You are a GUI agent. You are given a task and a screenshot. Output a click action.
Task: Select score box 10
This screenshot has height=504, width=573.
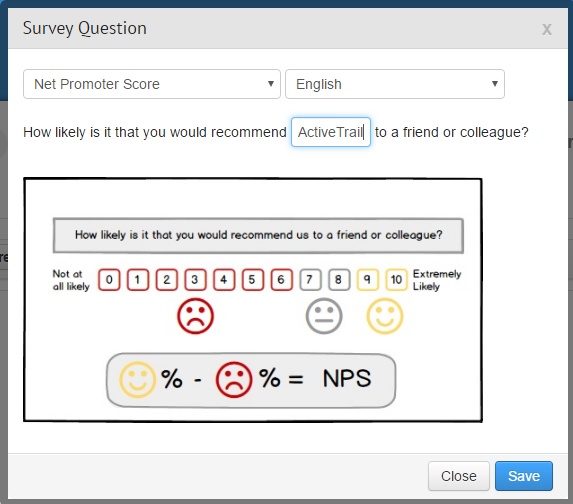click(396, 280)
